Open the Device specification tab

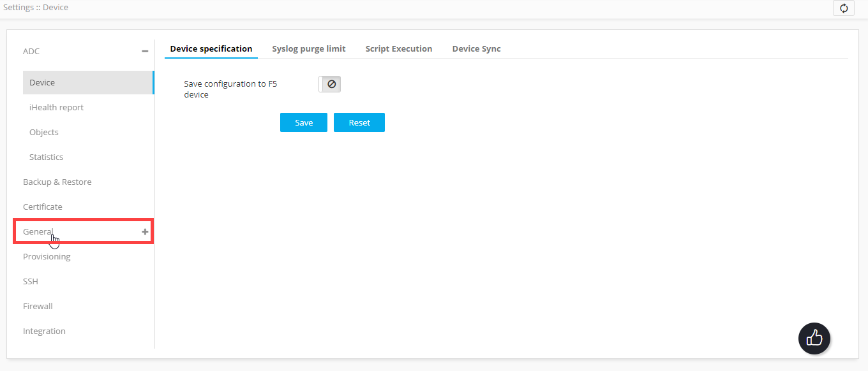211,49
